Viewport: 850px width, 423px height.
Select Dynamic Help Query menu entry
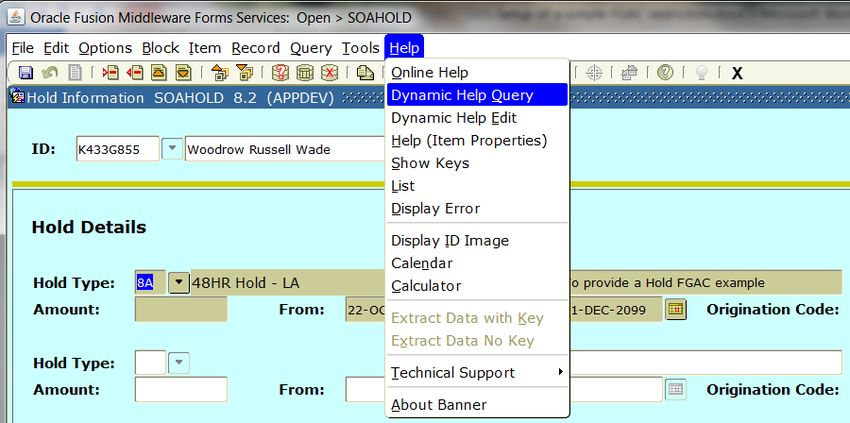477,95
